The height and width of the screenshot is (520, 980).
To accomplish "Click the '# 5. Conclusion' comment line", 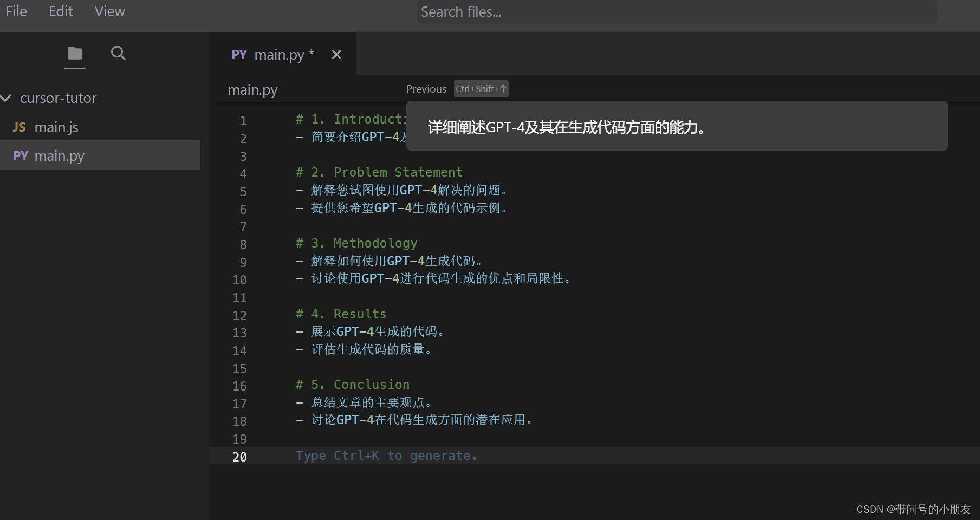I will 353,385.
